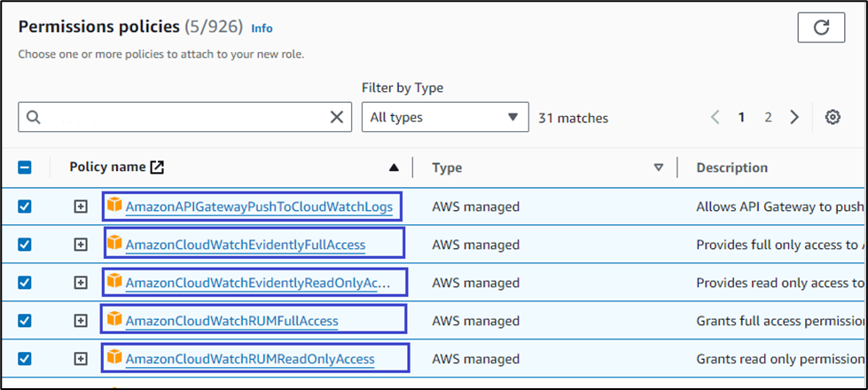Click the ascending sort arrow for Policy name
Screen dimensions: 868x390
point(394,168)
